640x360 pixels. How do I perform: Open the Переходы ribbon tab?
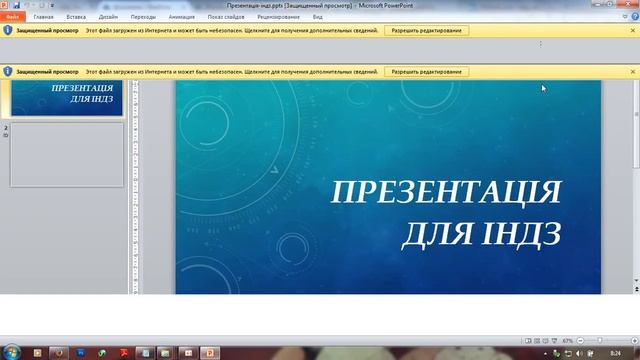pos(143,17)
